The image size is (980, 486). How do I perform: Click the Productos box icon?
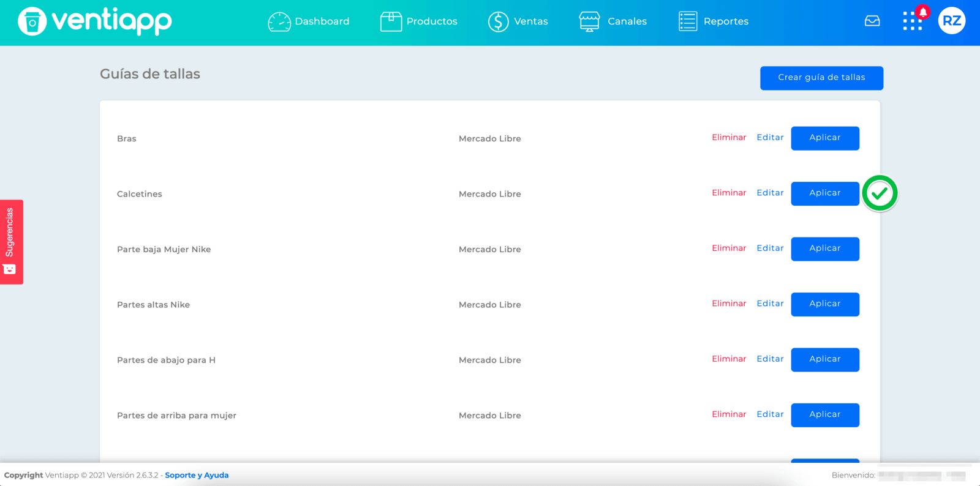(391, 21)
